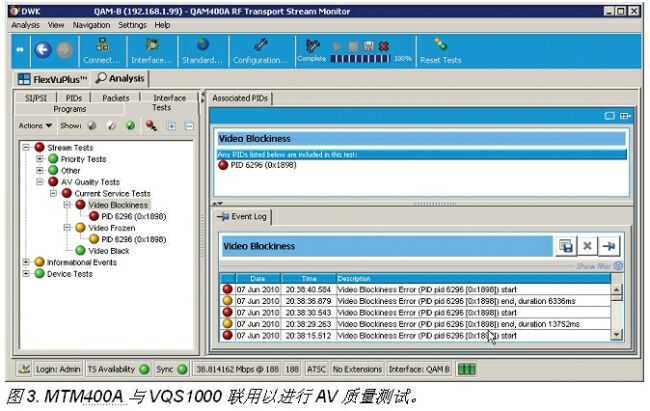
Task: Click the red key filter icon
Action: (x=151, y=125)
